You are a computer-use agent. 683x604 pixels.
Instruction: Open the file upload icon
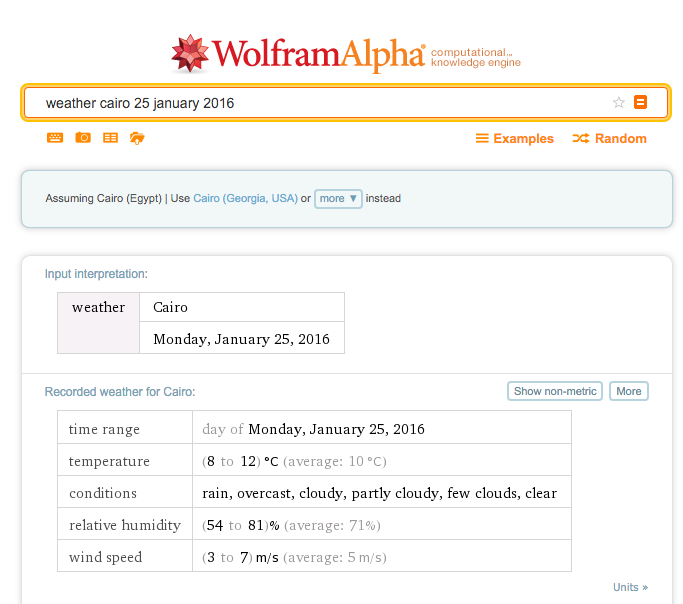(137, 138)
